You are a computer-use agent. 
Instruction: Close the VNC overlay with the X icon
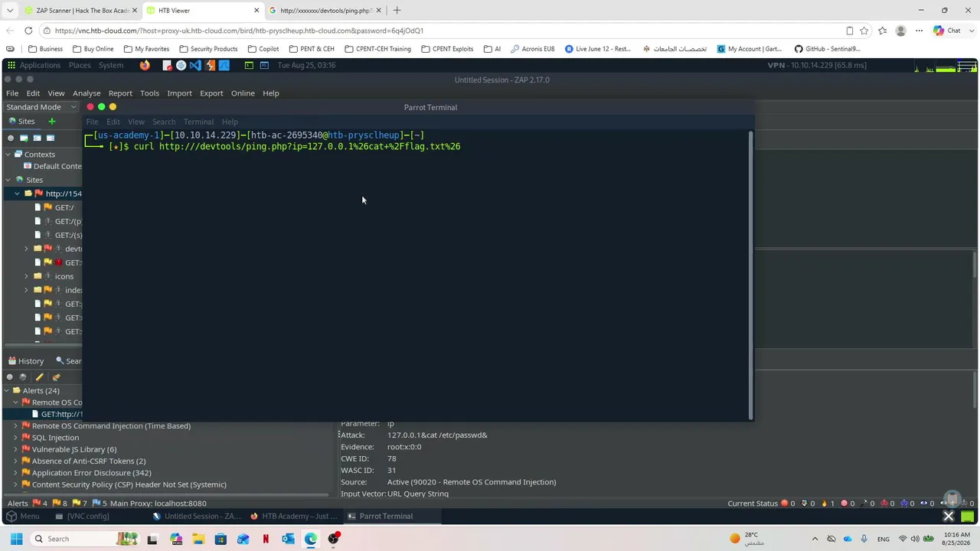point(948,516)
